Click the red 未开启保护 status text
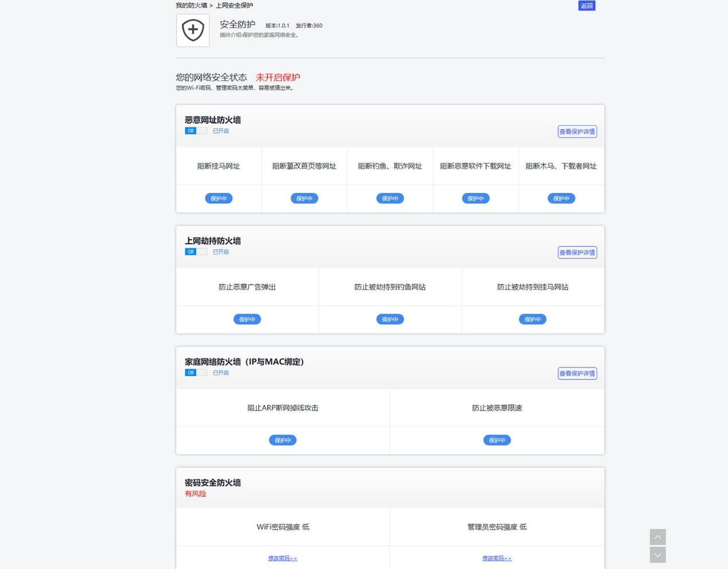 (278, 78)
